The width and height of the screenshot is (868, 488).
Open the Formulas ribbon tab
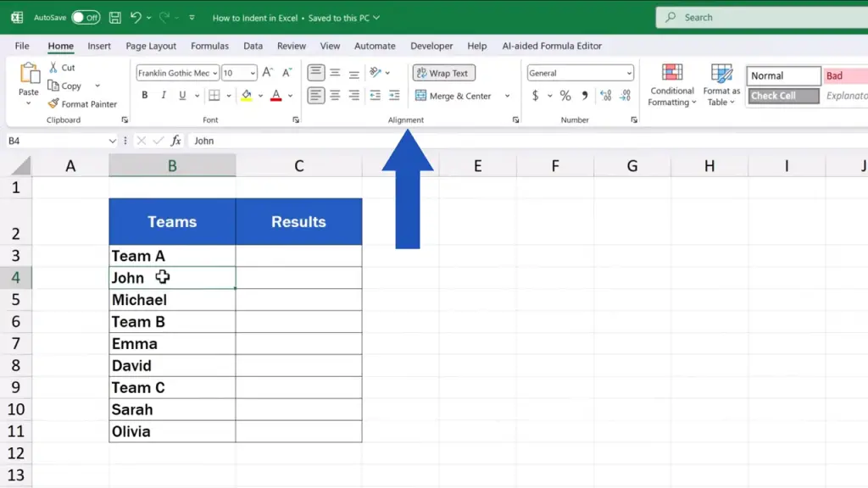209,46
